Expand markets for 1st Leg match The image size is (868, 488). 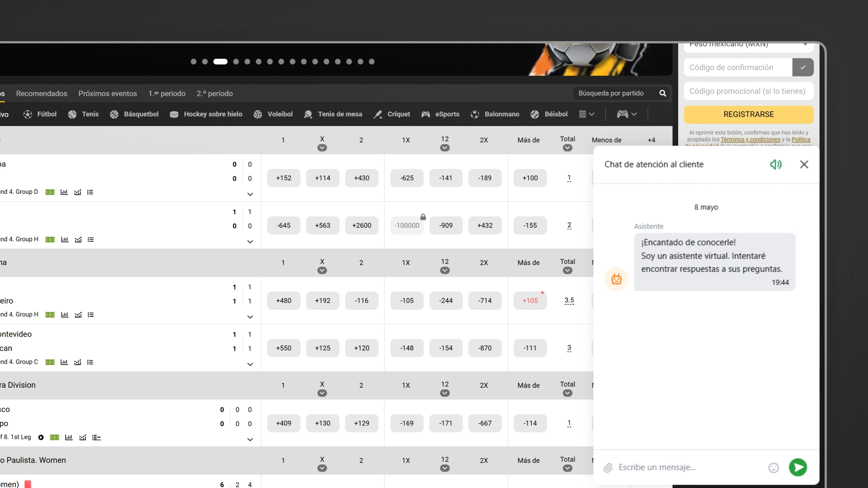(250, 440)
